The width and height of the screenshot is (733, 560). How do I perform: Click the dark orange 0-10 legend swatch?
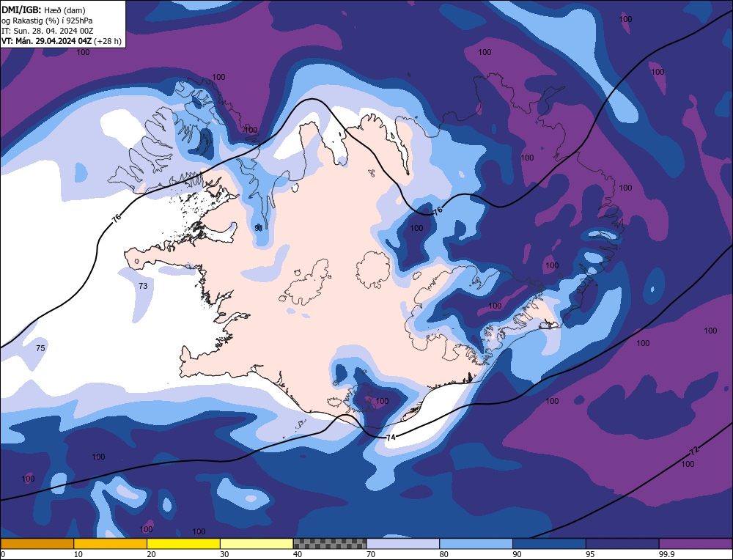pyautogui.click(x=37, y=544)
